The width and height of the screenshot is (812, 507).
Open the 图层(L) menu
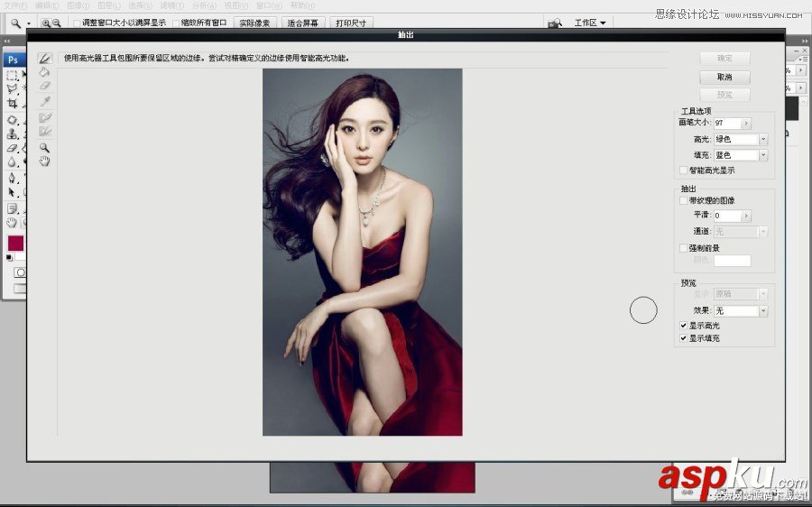click(109, 5)
